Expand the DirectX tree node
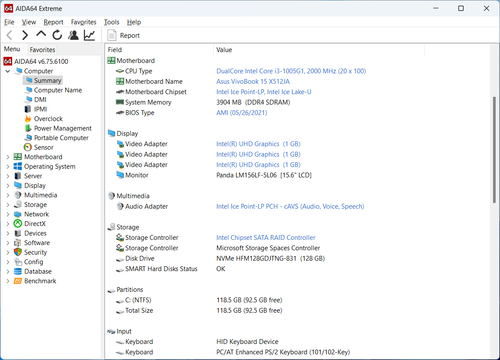 pyautogui.click(x=8, y=224)
